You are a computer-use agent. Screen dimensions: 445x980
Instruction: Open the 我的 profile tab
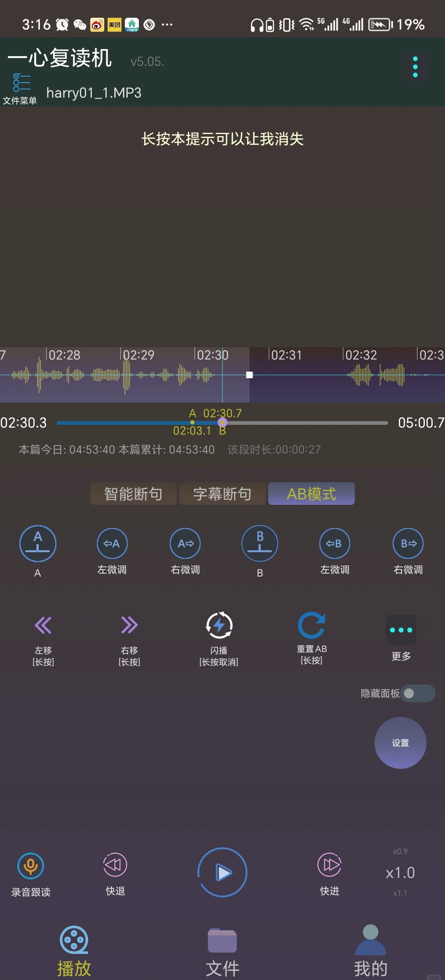[371, 951]
